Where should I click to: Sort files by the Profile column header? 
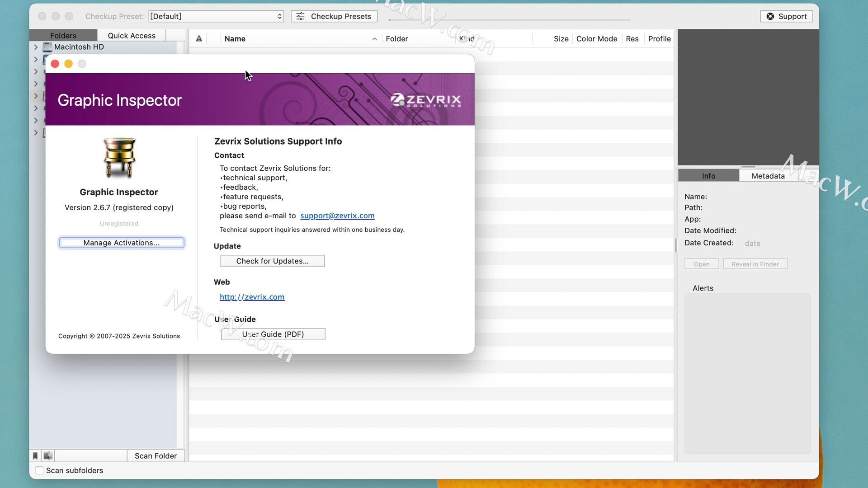click(659, 39)
